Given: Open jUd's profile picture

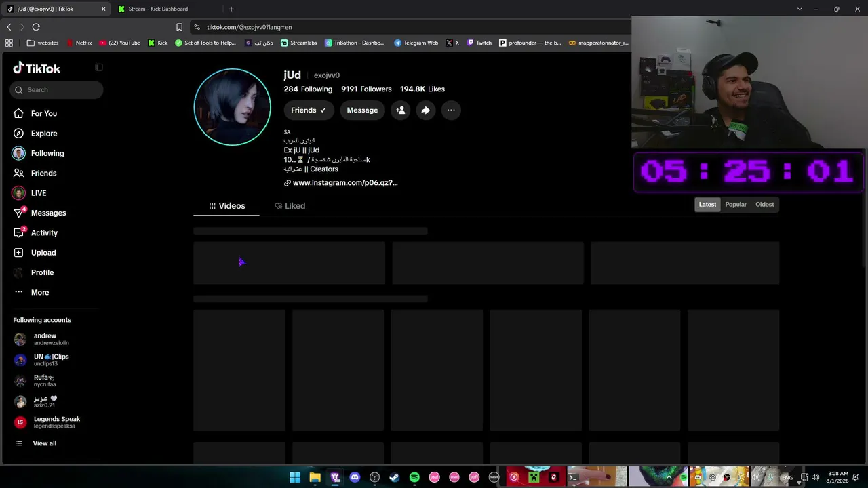Looking at the screenshot, I should (232, 107).
